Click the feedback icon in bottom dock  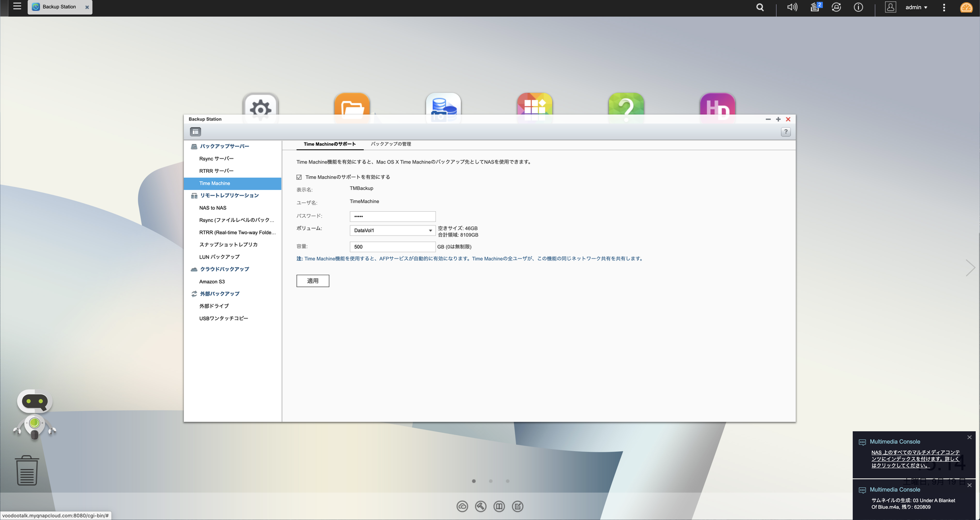518,506
